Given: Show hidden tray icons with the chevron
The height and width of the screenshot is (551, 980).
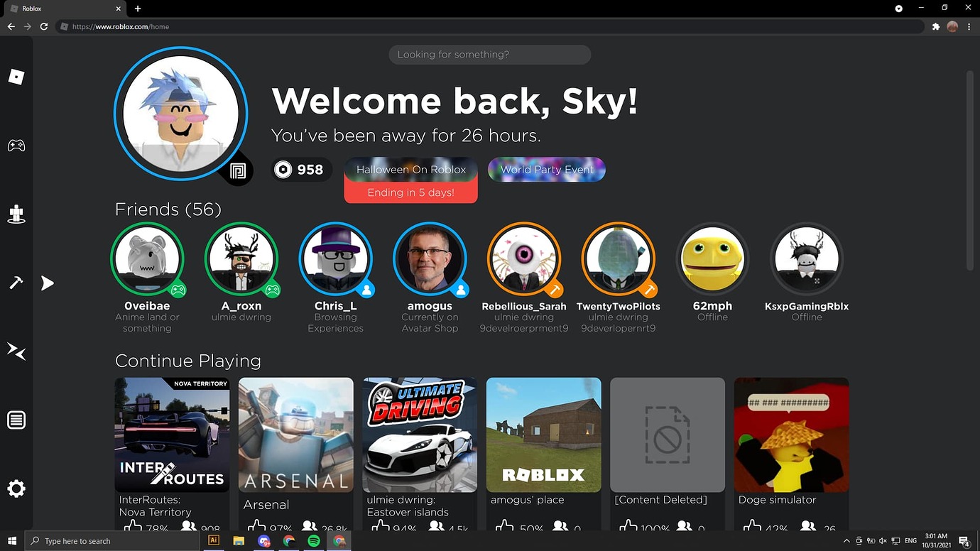Looking at the screenshot, I should tap(846, 541).
